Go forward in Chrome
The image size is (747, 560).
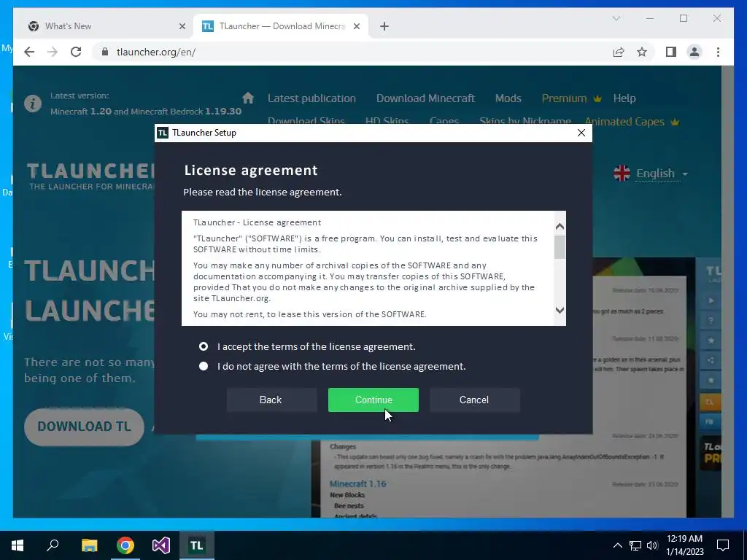[53, 52]
